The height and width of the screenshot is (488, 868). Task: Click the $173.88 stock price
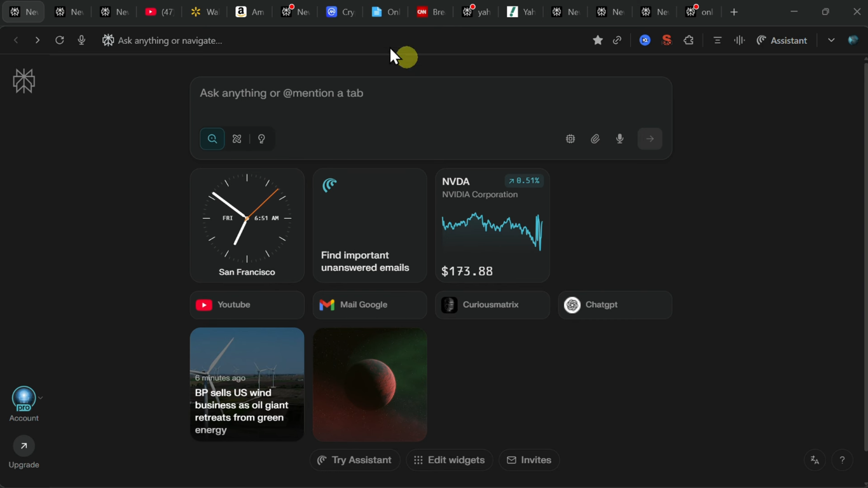click(x=467, y=271)
